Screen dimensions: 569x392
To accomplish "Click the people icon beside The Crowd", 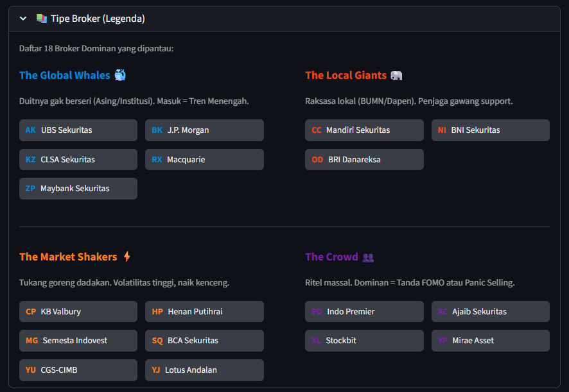I will click(x=368, y=257).
